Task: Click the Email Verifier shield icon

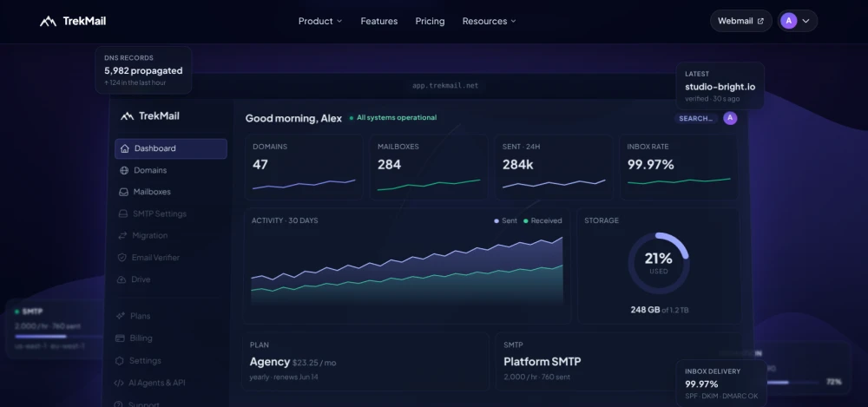Action: pos(122,258)
